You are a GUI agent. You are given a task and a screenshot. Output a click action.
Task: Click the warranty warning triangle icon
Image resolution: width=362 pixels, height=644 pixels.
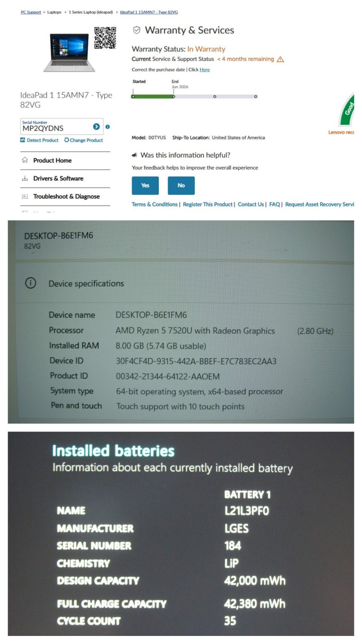click(x=280, y=59)
